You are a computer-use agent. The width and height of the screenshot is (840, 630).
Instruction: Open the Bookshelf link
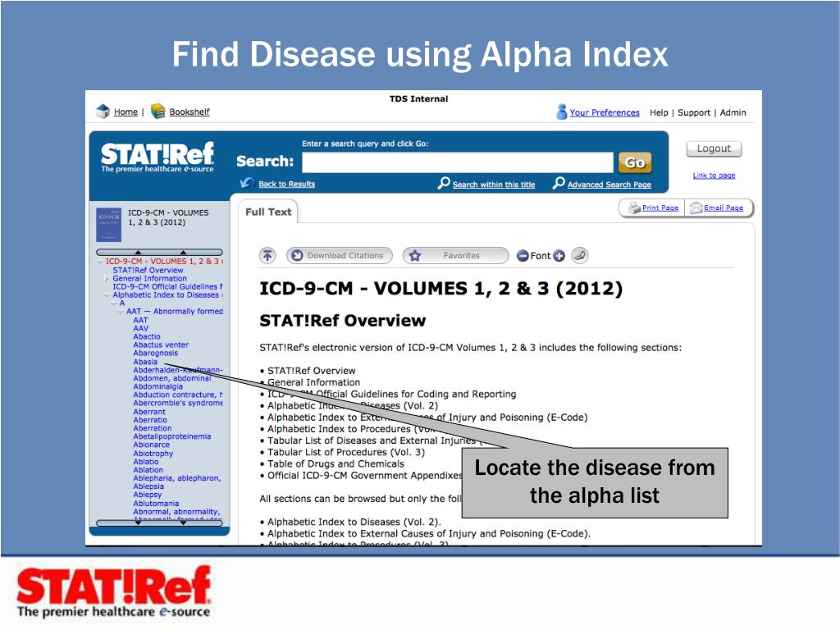click(189, 112)
